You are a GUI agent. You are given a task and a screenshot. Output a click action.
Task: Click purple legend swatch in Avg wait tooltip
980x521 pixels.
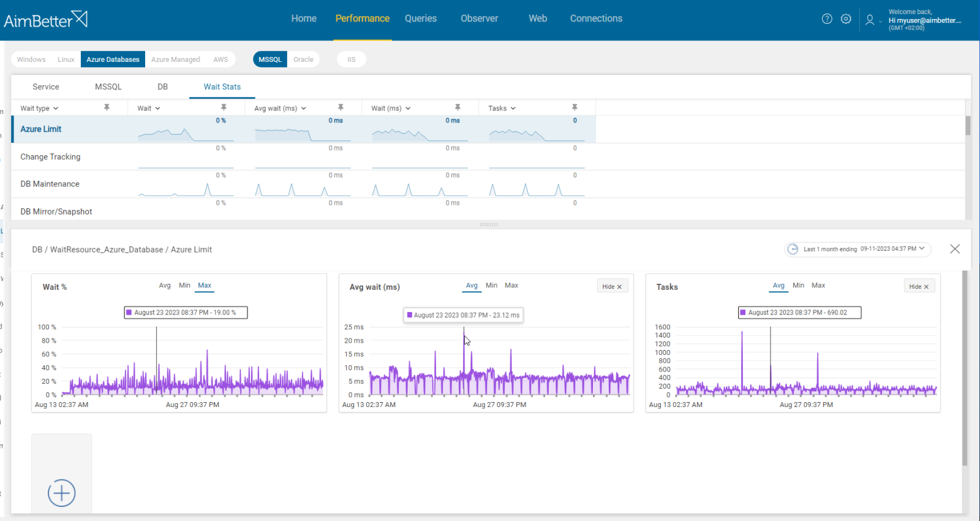click(410, 315)
